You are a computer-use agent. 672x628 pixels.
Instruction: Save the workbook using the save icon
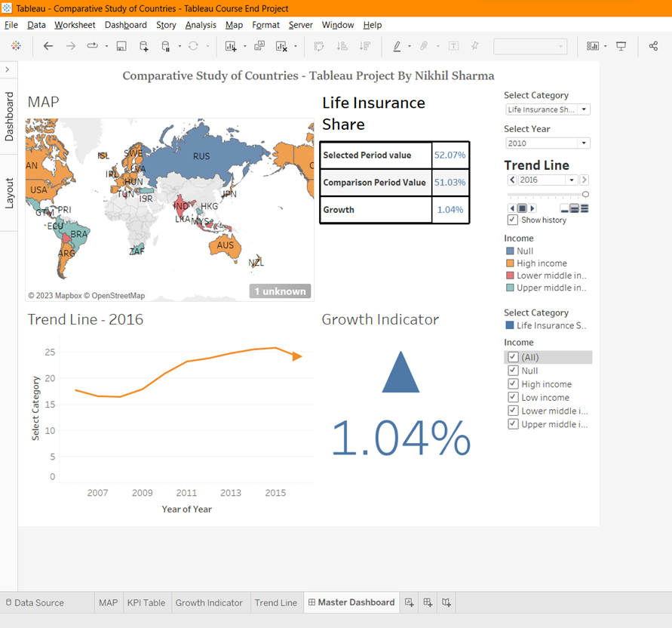(120, 45)
